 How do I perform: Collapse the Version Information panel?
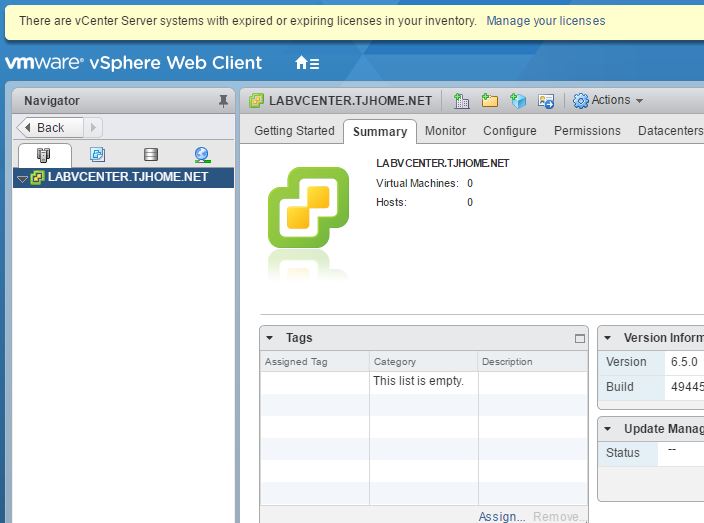click(x=607, y=338)
